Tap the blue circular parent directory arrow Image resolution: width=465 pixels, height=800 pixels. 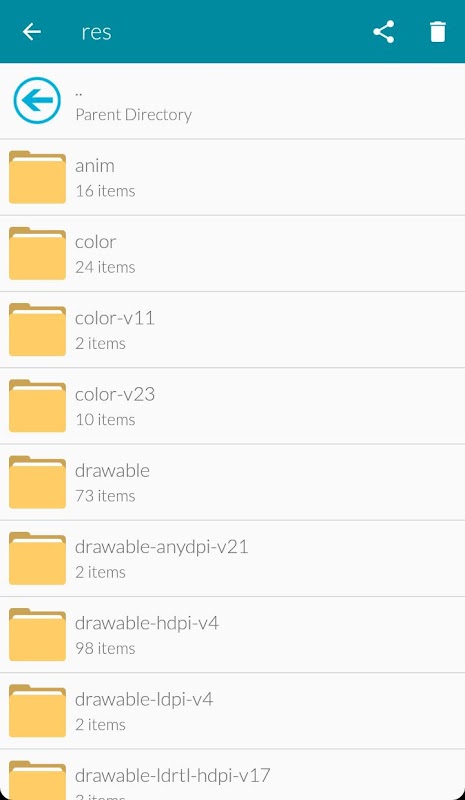point(37,100)
